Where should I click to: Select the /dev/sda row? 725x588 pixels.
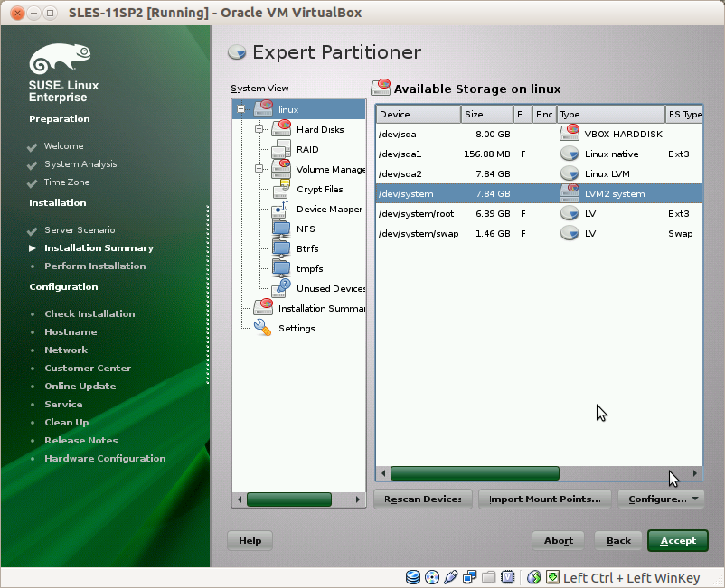(539, 134)
